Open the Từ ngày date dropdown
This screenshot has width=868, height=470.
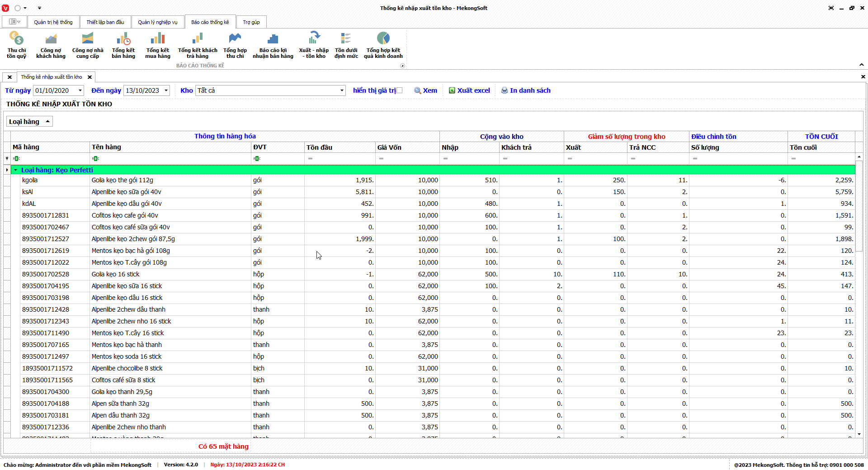pyautogui.click(x=80, y=90)
